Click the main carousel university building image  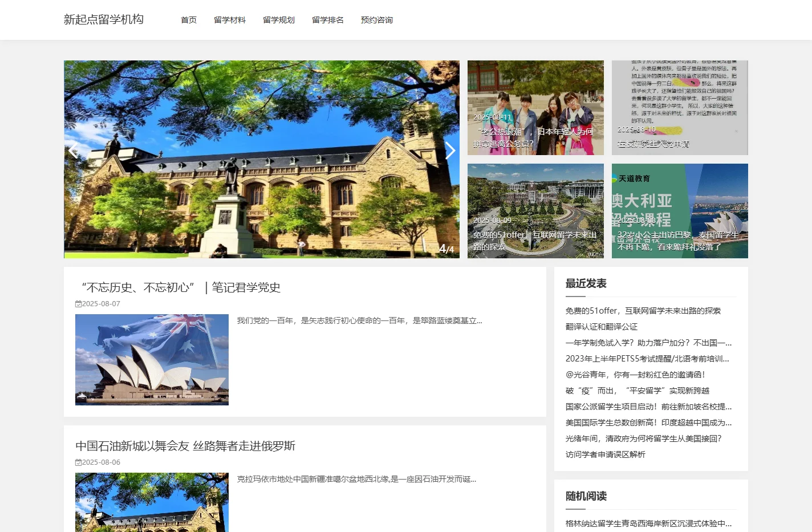(x=262, y=159)
